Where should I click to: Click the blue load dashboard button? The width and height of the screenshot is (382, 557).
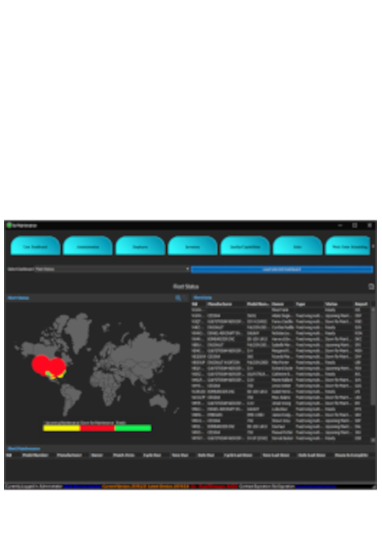[282, 269]
